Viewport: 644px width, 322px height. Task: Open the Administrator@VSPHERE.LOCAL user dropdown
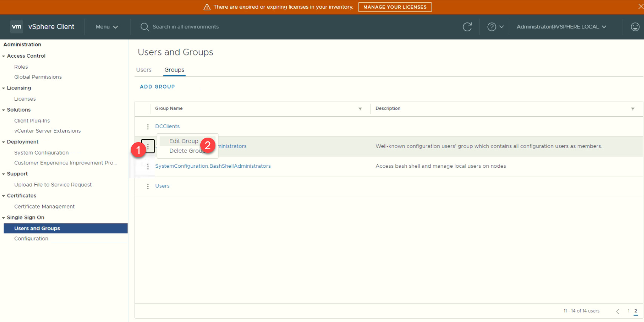[561, 27]
